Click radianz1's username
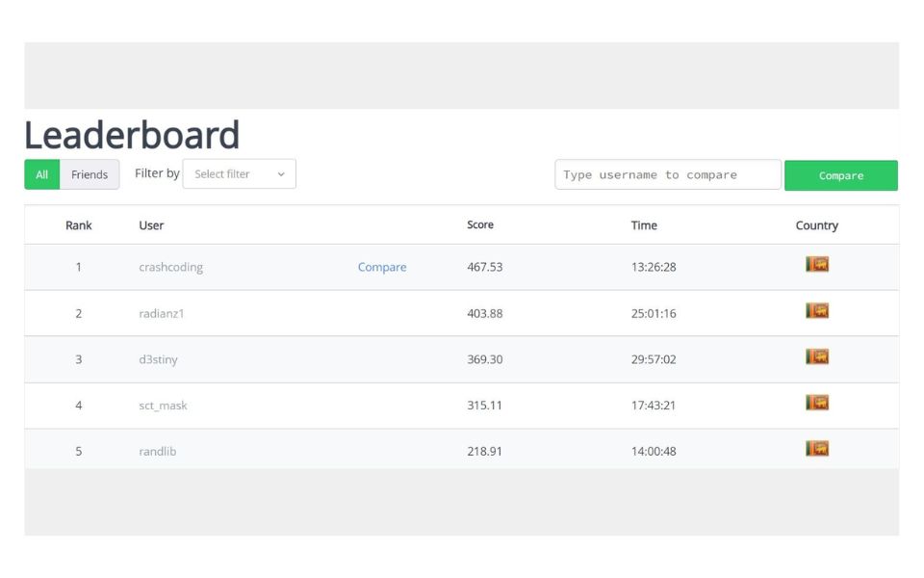Image resolution: width=924 pixels, height=578 pixels. point(161,313)
